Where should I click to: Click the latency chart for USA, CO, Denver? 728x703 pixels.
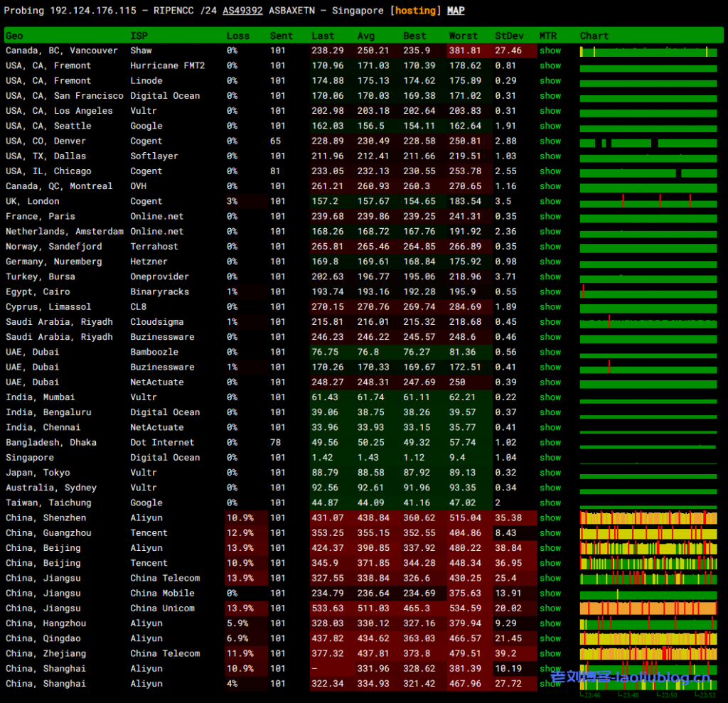pyautogui.click(x=648, y=141)
